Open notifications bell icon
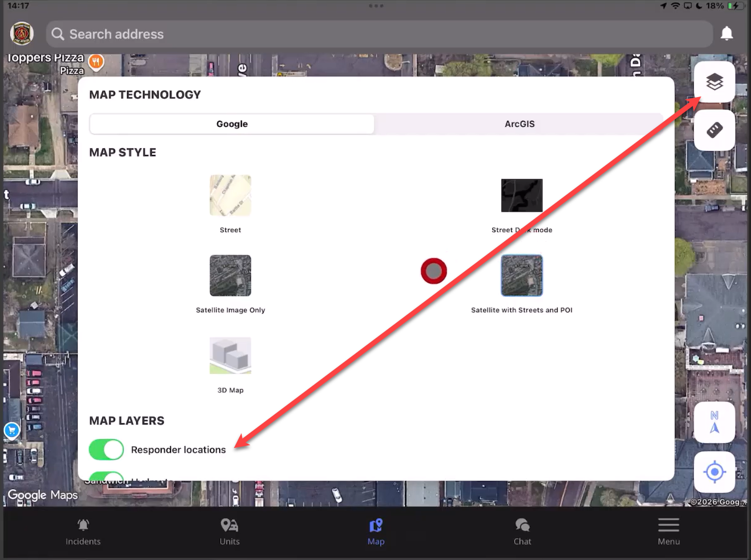This screenshot has width=751, height=560. [727, 34]
